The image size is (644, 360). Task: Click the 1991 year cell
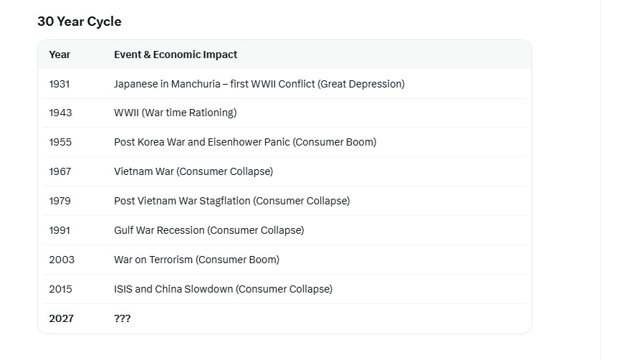coord(59,230)
